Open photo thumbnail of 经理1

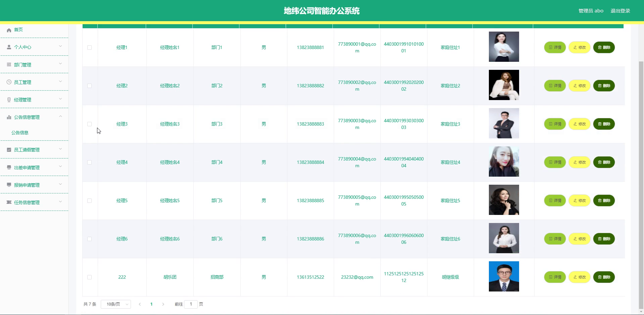coord(504,47)
